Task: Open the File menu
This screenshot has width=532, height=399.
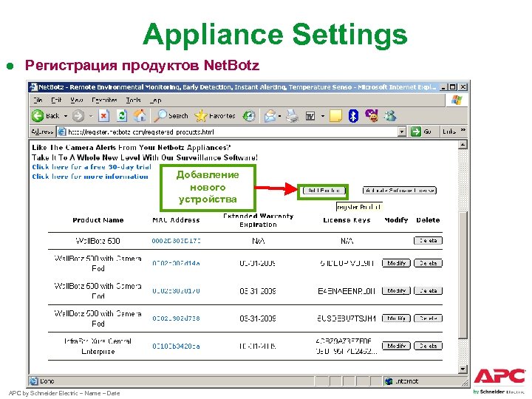Action: coord(38,100)
